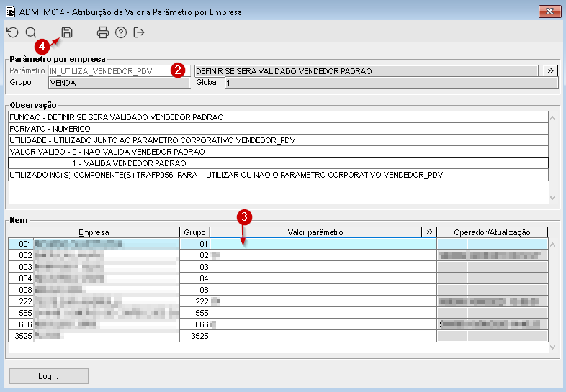This screenshot has width=566, height=392.
Task: Close the ADMFM014 window
Action: 549,12
